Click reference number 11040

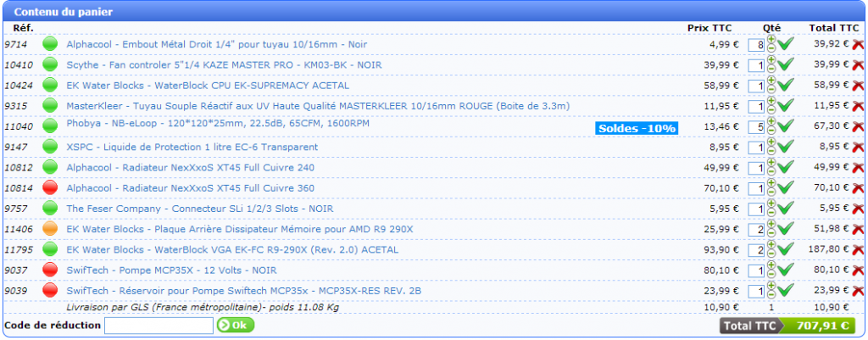tap(19, 127)
